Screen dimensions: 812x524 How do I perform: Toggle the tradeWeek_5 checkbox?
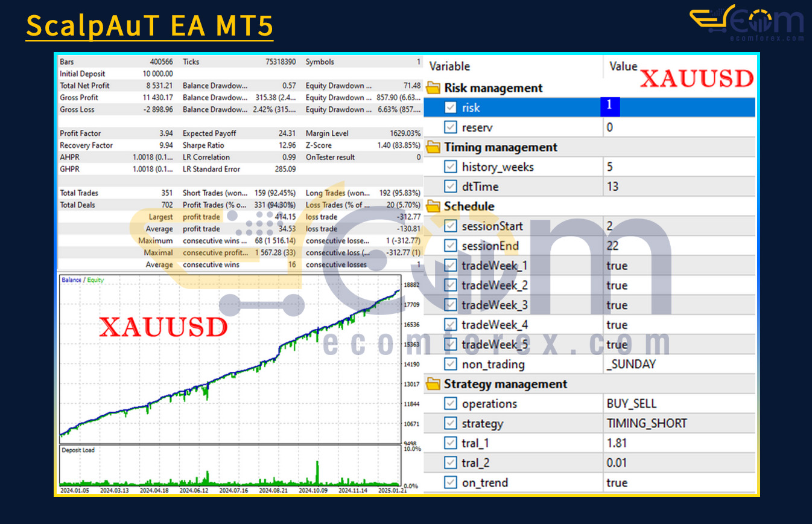(451, 345)
